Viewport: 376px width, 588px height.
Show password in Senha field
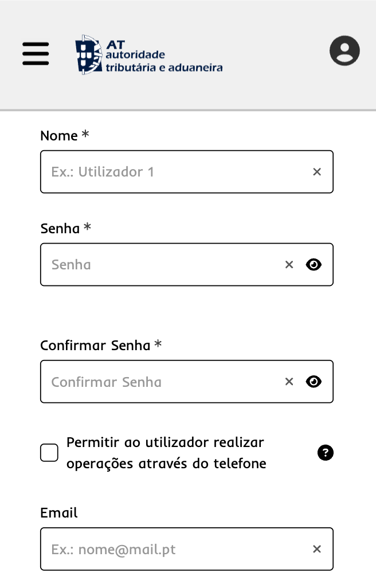[x=314, y=264]
